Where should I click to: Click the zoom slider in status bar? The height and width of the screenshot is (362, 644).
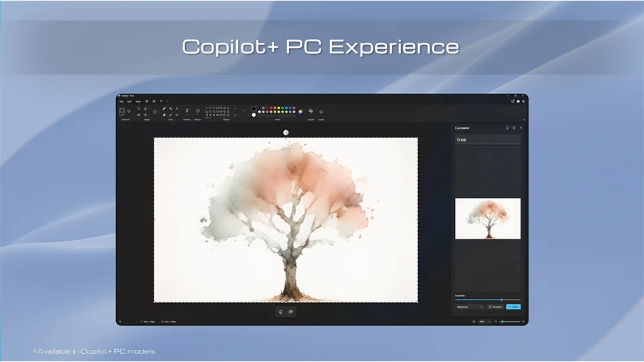point(510,322)
